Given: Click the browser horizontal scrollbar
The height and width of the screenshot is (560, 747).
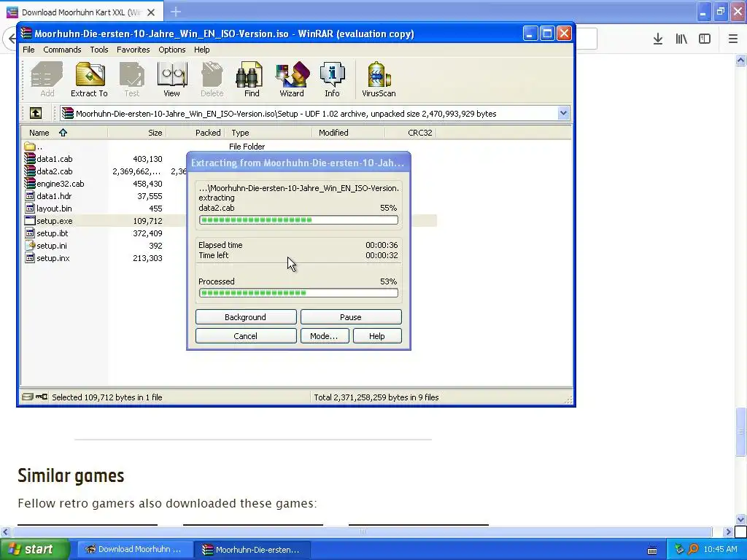Looking at the screenshot, I should pyautogui.click(x=362, y=532).
